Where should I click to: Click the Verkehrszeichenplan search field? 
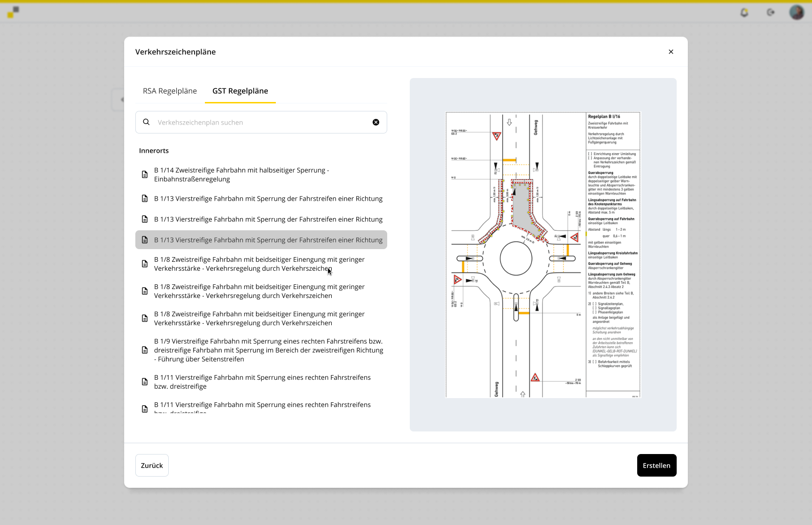click(261, 122)
